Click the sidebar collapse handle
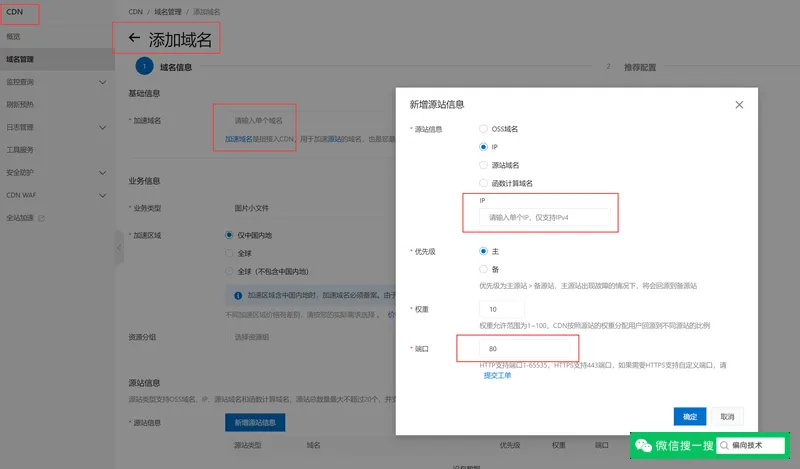Screen dimensions: 800x469 [x=119, y=248]
